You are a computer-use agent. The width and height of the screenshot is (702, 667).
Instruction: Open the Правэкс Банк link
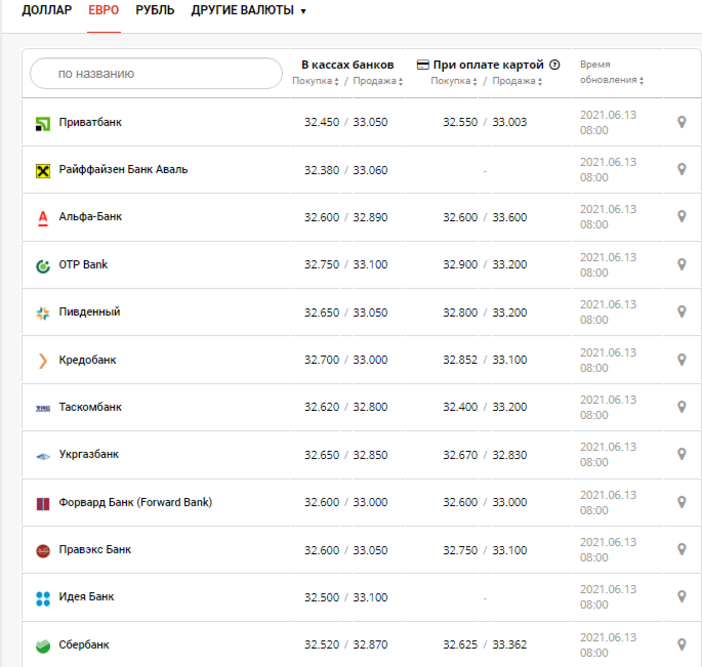(95, 550)
